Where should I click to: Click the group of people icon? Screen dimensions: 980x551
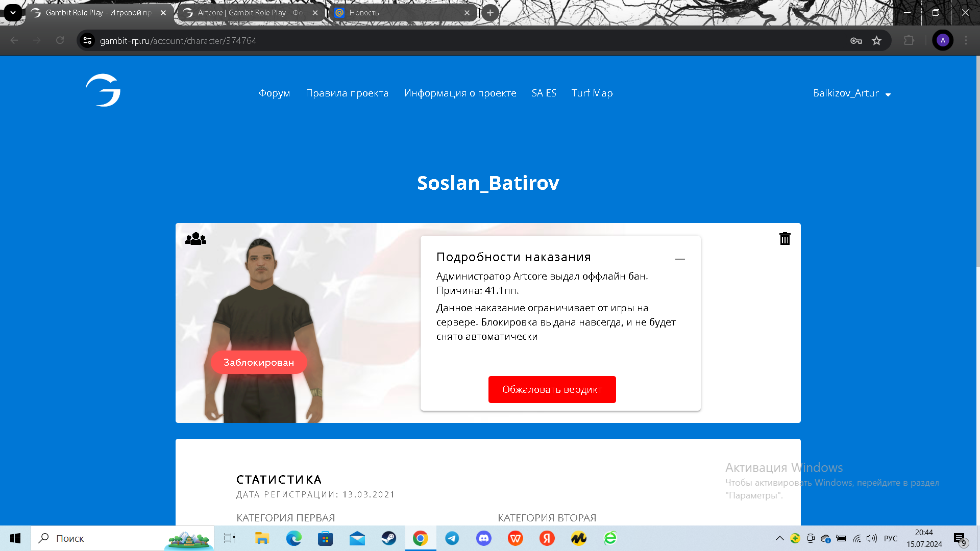(195, 239)
